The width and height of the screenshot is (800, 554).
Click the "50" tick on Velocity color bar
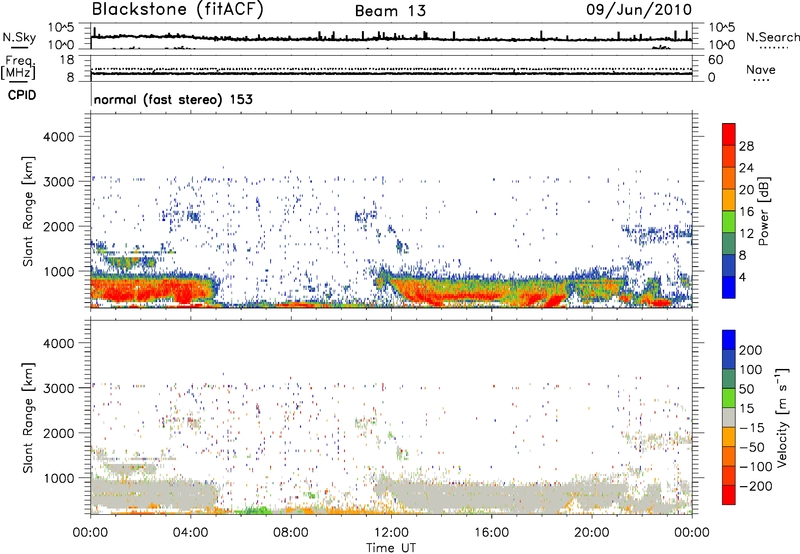click(x=746, y=389)
